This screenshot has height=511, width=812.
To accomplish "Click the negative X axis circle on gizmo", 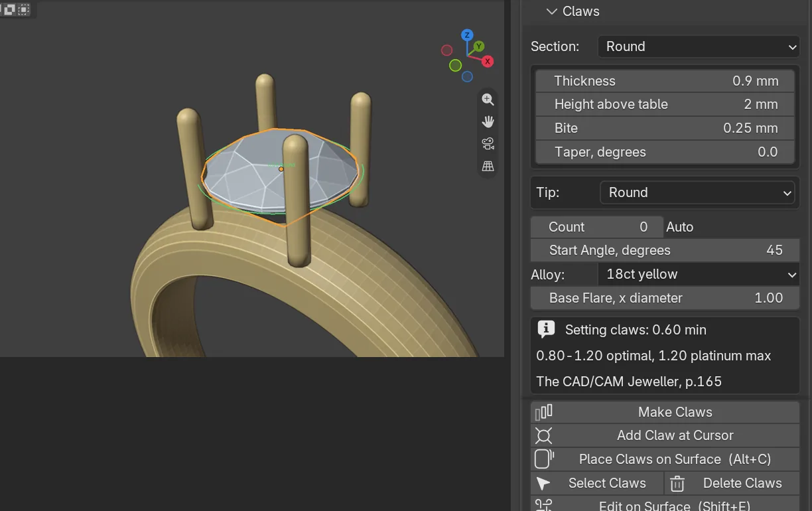I will click(x=447, y=50).
